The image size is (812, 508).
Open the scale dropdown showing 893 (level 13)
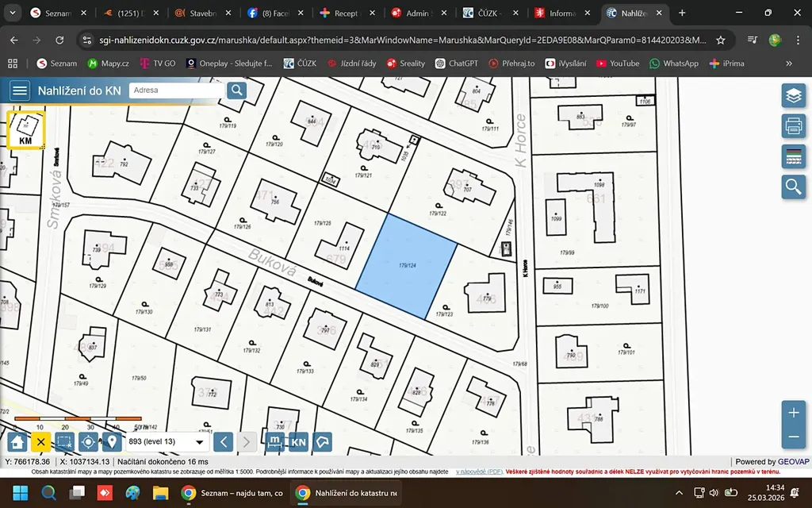pos(167,442)
